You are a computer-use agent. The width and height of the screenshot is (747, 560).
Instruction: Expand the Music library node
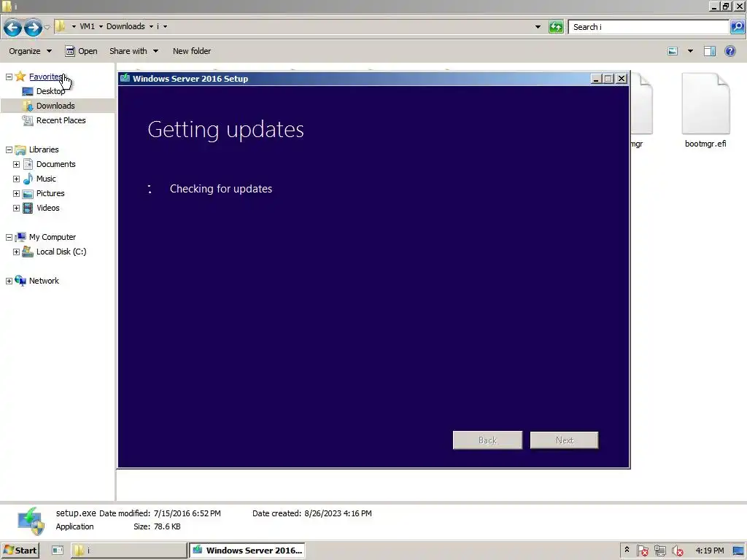[x=16, y=179]
